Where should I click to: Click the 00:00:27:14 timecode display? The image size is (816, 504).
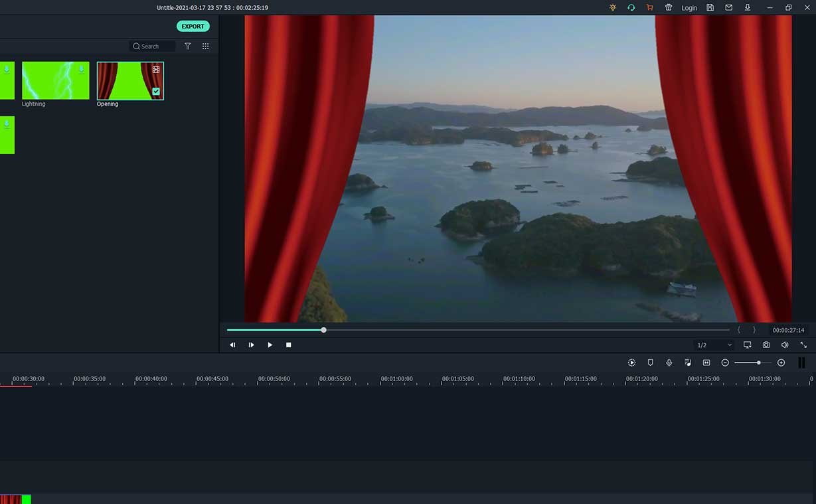(788, 330)
